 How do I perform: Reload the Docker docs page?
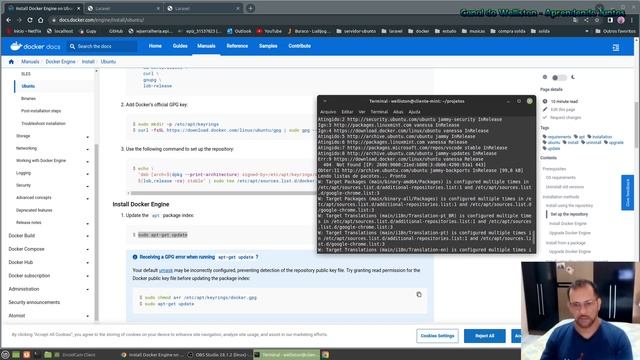29,20
